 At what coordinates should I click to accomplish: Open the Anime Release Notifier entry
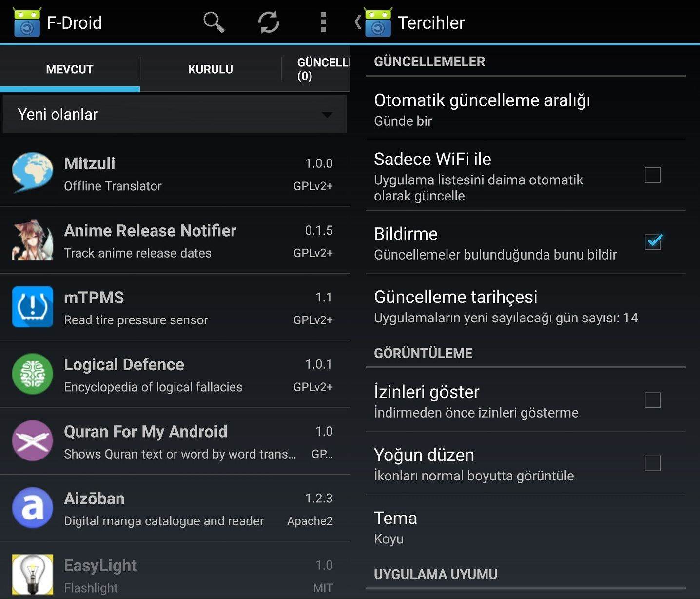tap(175, 240)
